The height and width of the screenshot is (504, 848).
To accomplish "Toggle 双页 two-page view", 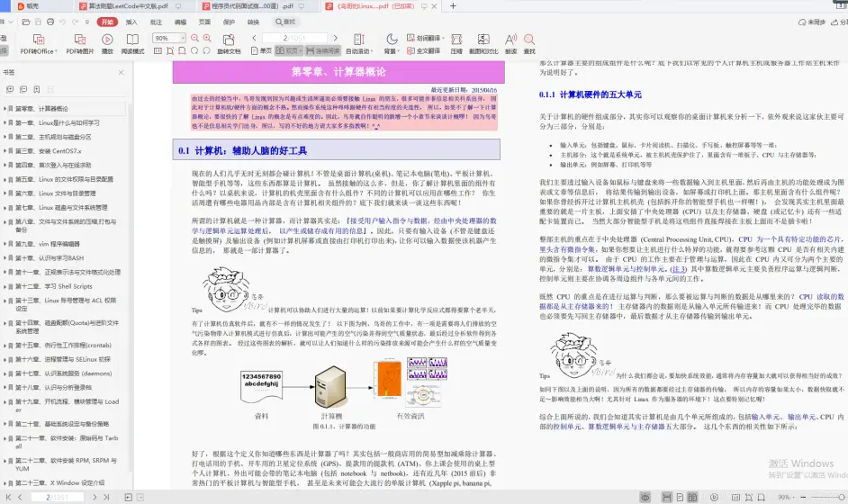I will pos(288,50).
